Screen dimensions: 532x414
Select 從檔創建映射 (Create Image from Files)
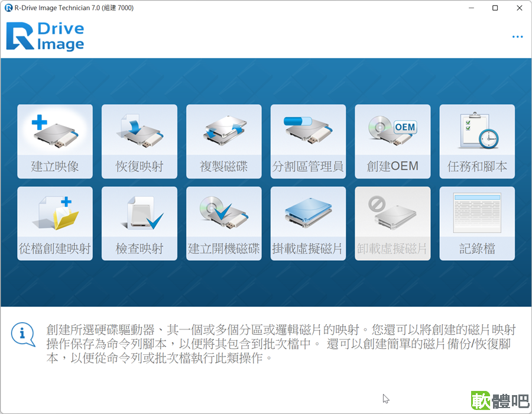click(55, 223)
